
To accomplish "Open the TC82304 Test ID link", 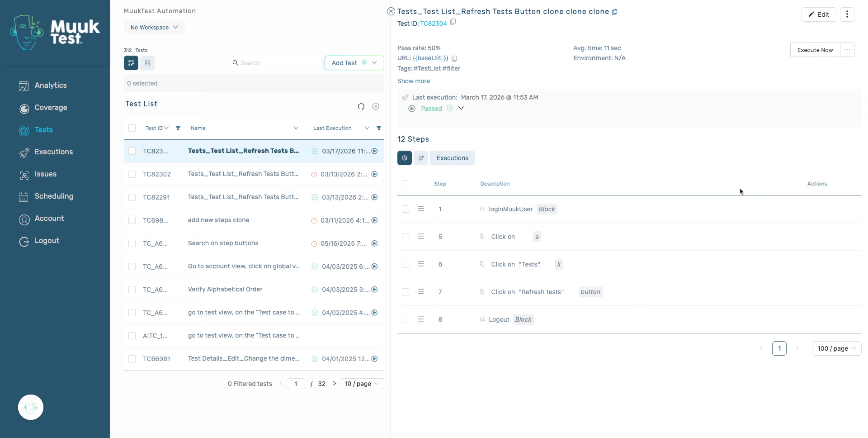I will [x=434, y=24].
